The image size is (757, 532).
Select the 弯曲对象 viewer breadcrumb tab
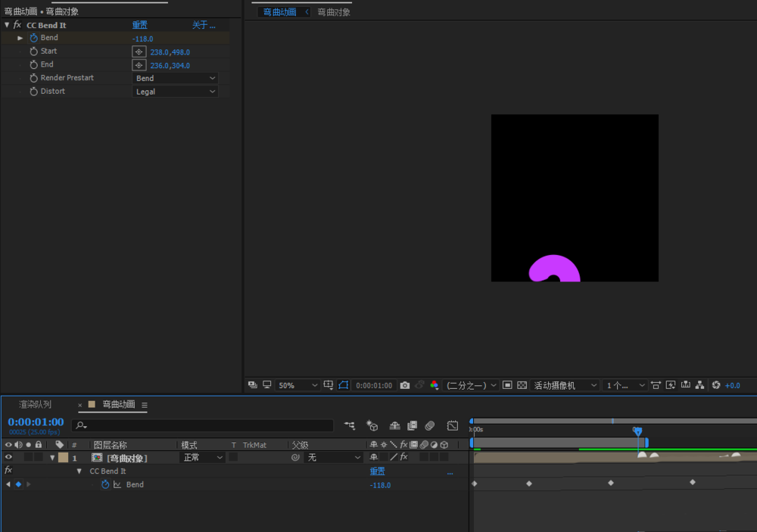[334, 12]
